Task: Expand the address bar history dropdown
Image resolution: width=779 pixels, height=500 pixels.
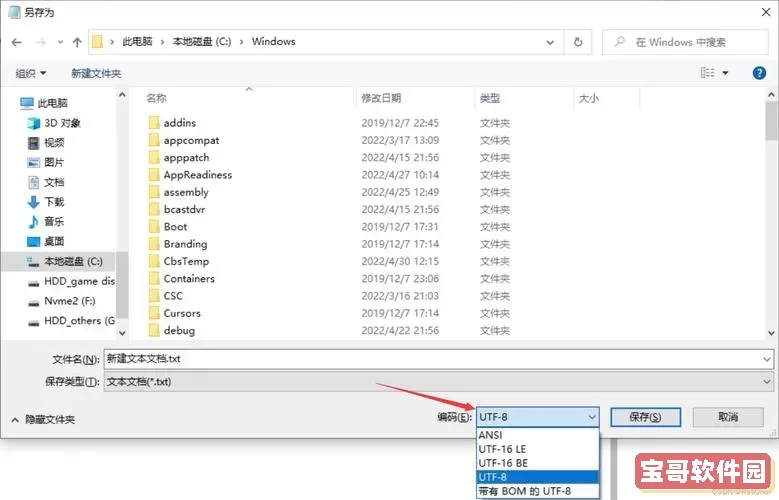Action: coord(550,43)
